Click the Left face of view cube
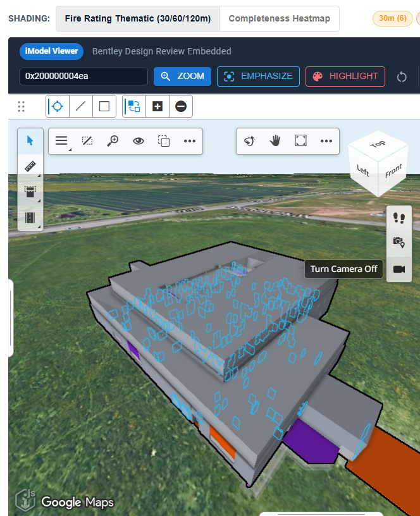This screenshot has width=420, height=516. click(363, 171)
